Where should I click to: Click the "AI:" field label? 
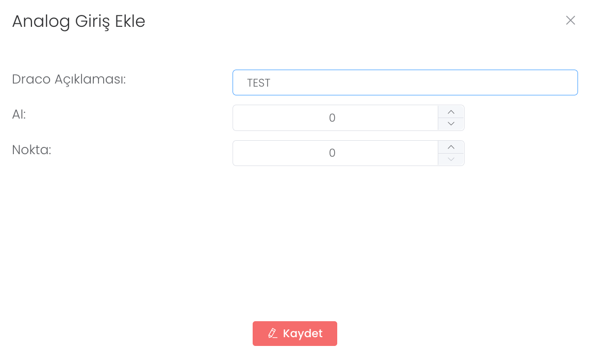19,114
